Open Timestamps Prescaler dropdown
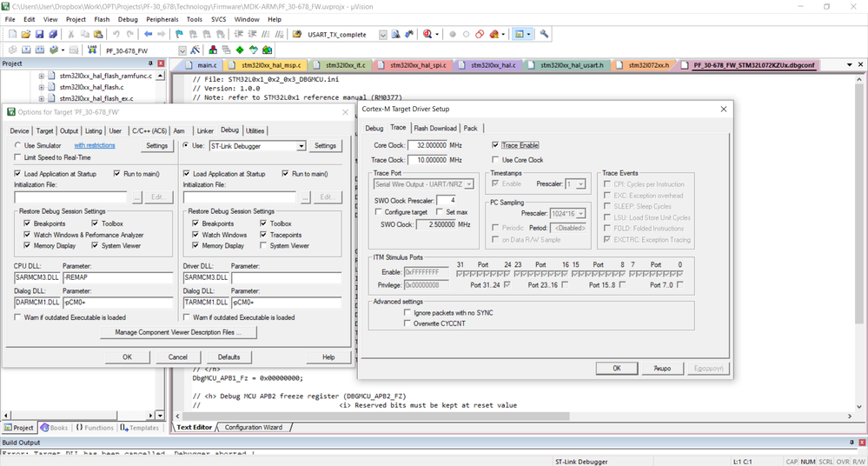The width and height of the screenshot is (868, 466). (580, 184)
